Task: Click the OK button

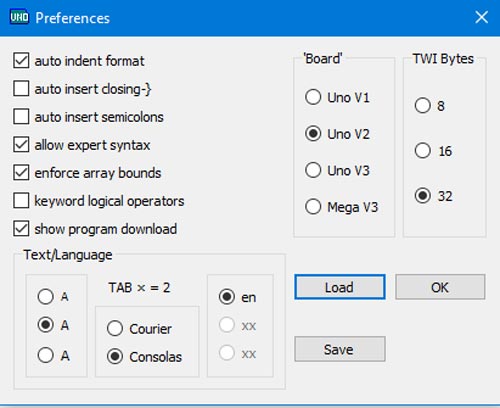Action: click(440, 287)
